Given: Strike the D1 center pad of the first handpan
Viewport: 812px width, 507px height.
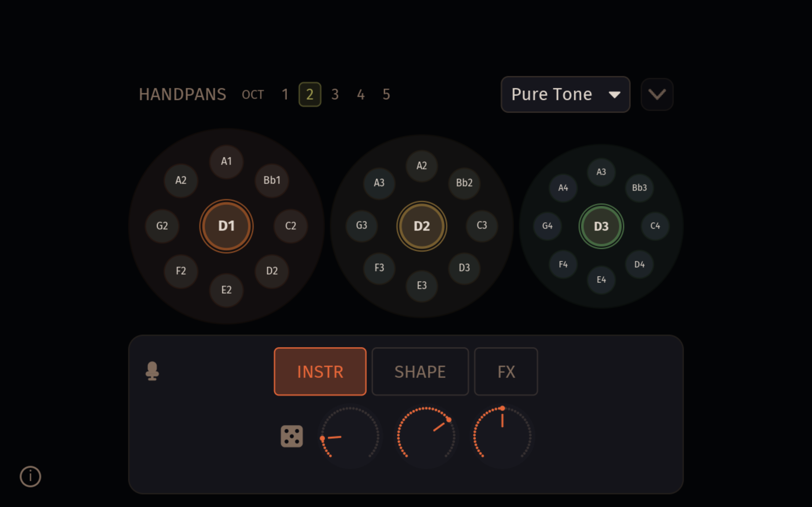Looking at the screenshot, I should (x=226, y=226).
